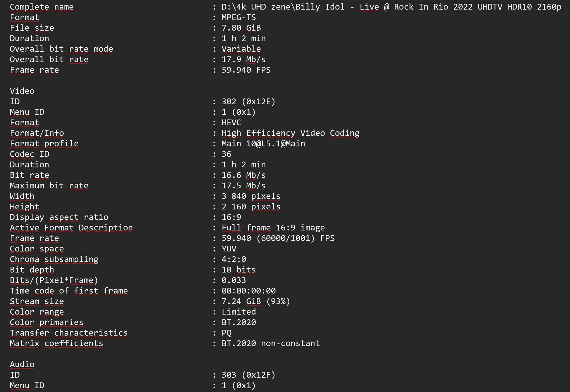The width and height of the screenshot is (570, 392).
Task: Click the 59.940 (60000/1001) FPS value
Action: [x=278, y=238]
